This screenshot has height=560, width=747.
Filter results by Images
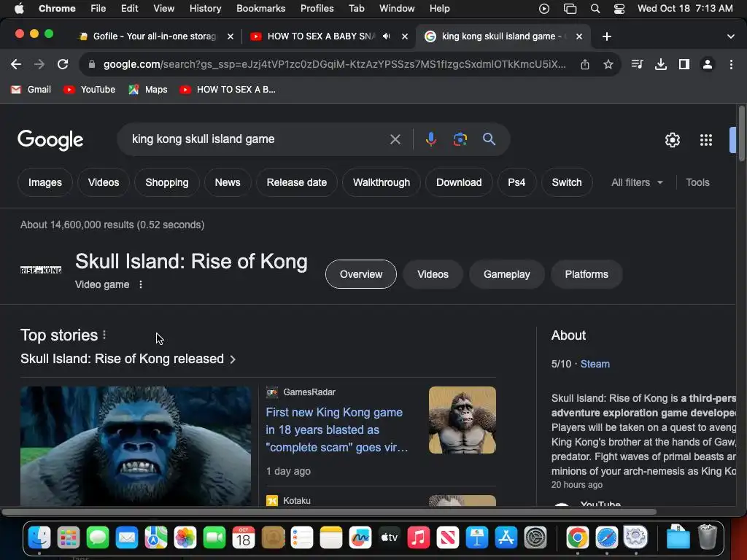(x=45, y=182)
